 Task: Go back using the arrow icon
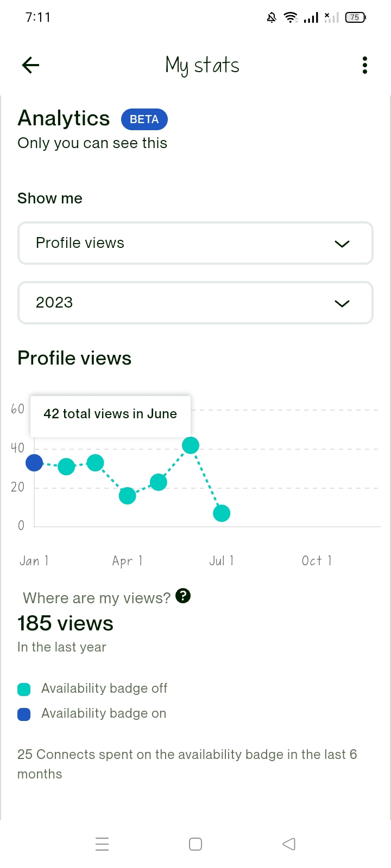point(30,66)
